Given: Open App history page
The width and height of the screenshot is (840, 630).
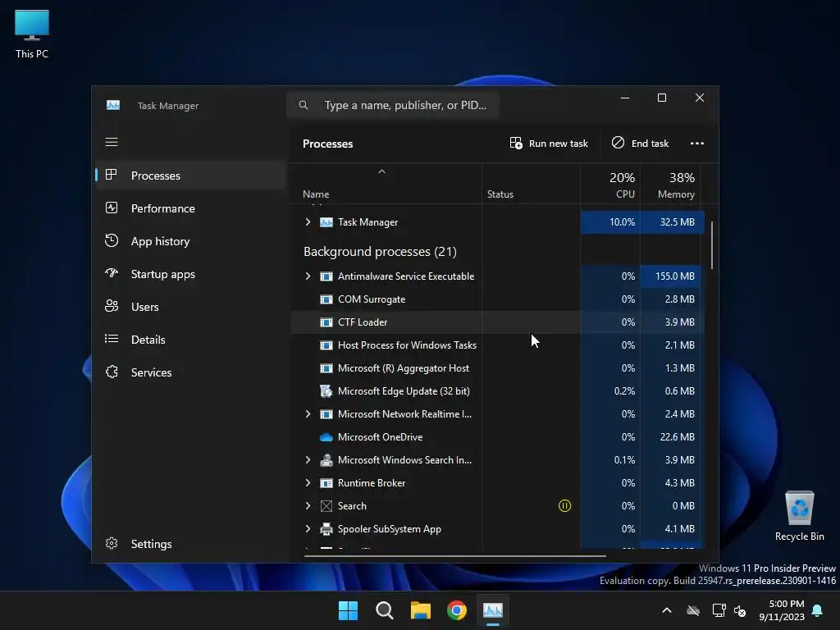Looking at the screenshot, I should [190, 241].
